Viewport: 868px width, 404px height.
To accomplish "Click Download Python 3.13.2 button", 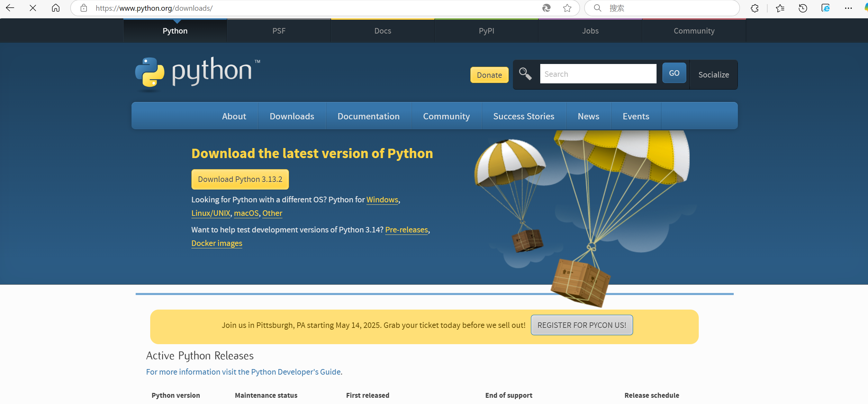I will click(240, 179).
